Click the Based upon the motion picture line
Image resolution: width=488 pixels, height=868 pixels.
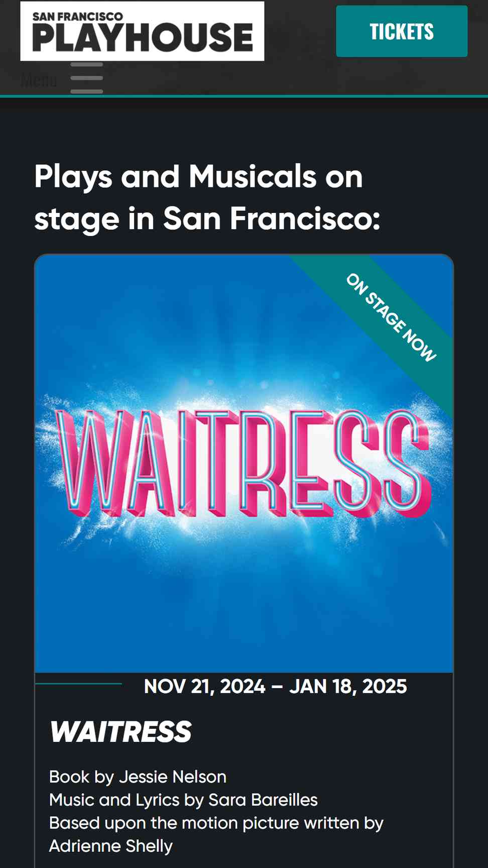click(216, 823)
